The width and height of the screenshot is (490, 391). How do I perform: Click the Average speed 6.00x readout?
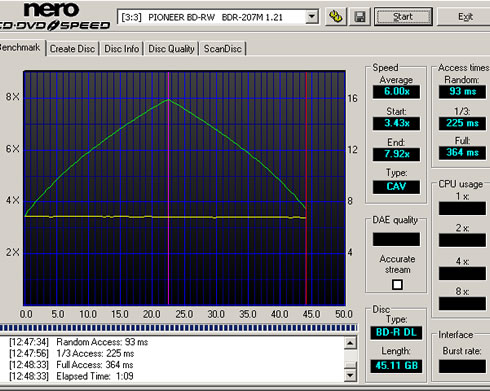click(396, 92)
